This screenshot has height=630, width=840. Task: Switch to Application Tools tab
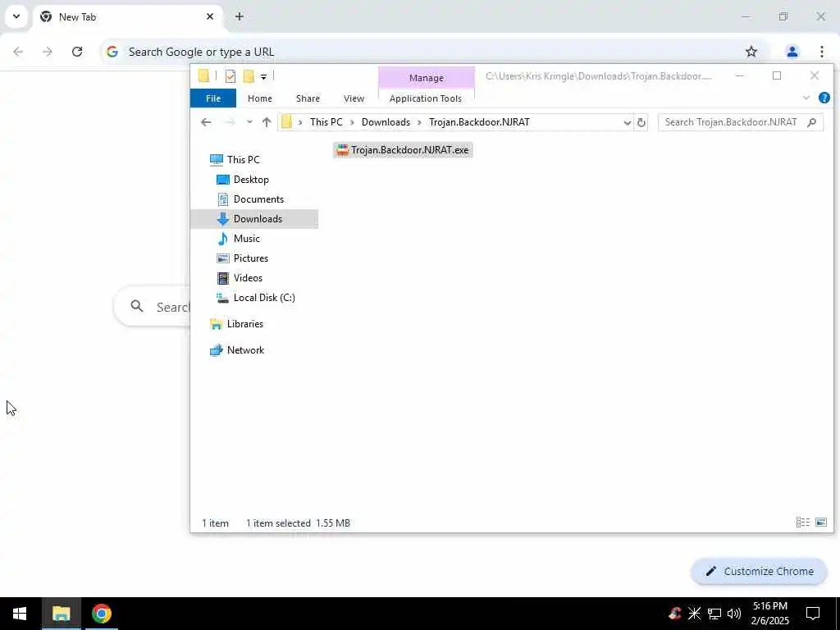(426, 98)
